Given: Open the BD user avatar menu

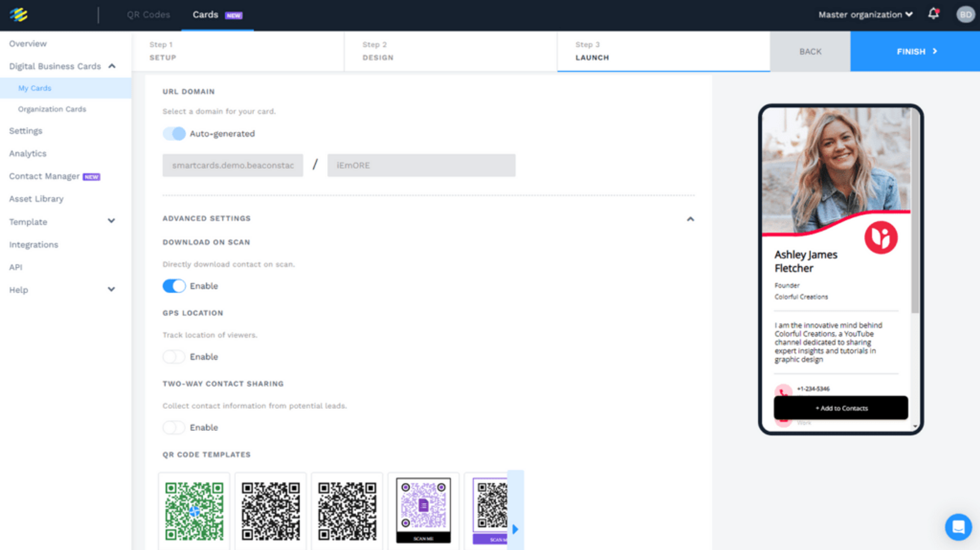Looking at the screenshot, I should pyautogui.click(x=965, y=15).
